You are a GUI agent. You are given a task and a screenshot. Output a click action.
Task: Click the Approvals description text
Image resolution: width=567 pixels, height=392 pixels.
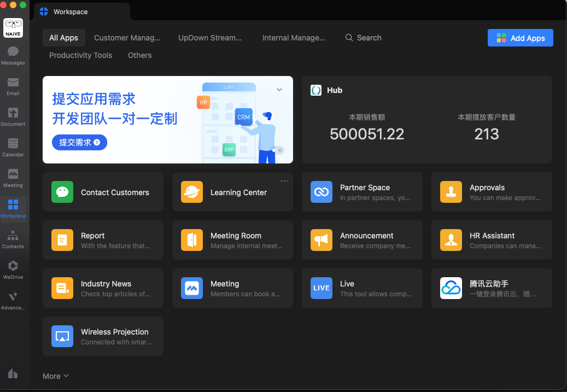click(505, 198)
